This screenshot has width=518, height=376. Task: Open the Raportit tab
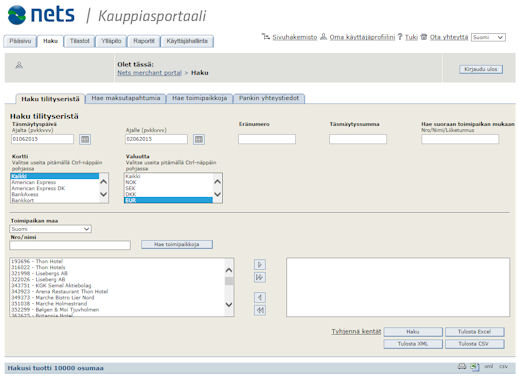coord(144,41)
